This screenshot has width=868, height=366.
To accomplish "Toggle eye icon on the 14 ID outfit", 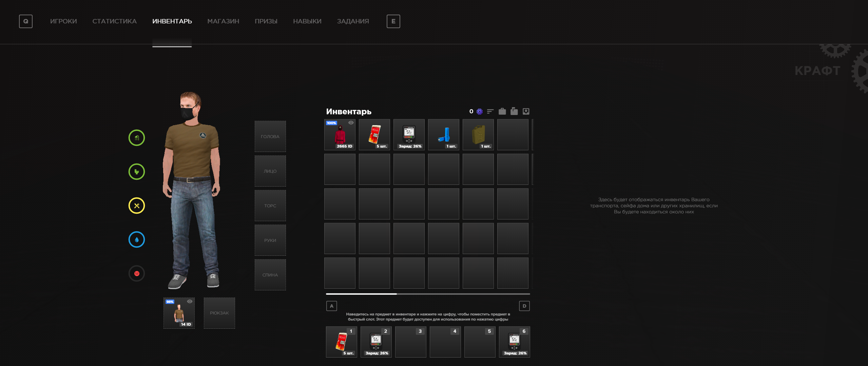I will point(190,301).
